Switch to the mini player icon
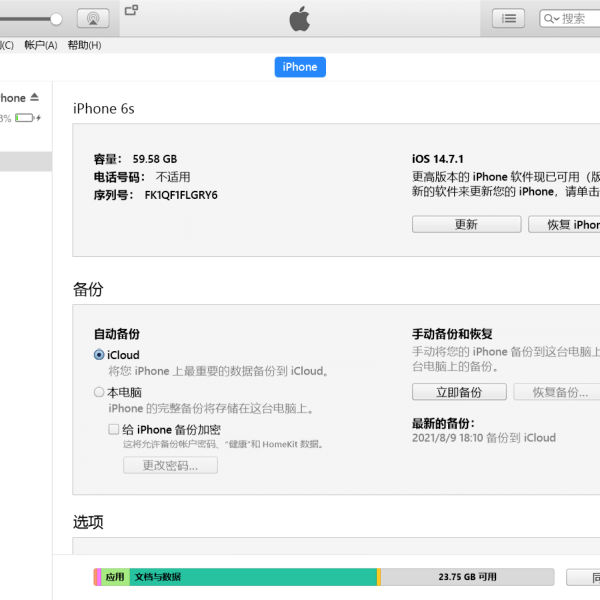 [132, 10]
